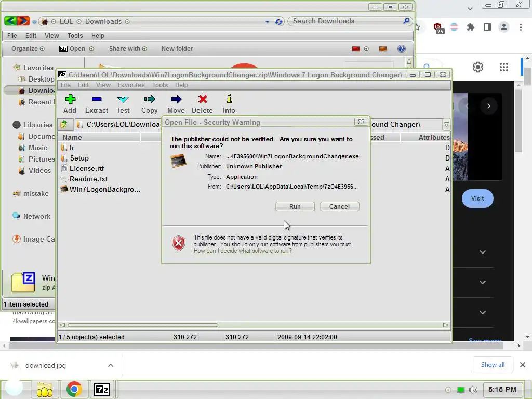Click the Start orb button

click(x=14, y=388)
